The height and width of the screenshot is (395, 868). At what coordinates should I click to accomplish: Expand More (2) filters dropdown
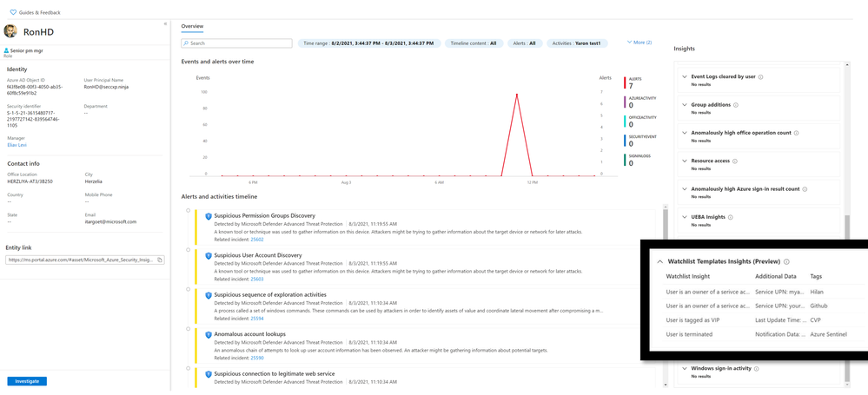tap(639, 42)
